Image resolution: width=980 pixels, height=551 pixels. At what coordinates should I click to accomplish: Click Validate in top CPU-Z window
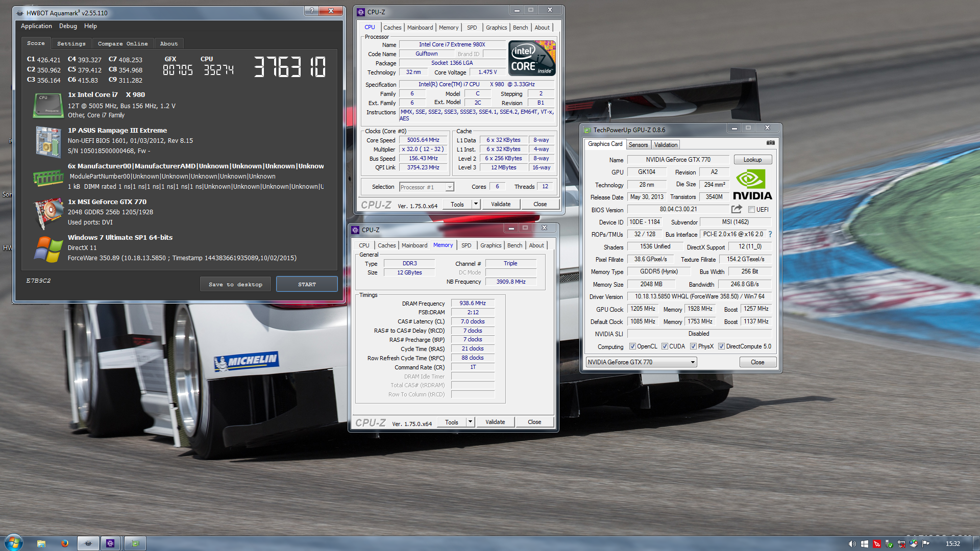[x=501, y=204]
